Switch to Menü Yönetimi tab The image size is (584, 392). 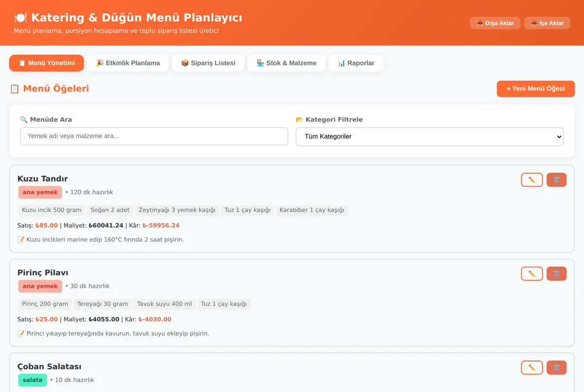pos(47,63)
